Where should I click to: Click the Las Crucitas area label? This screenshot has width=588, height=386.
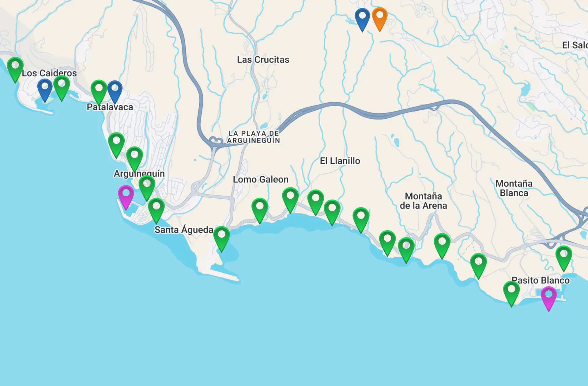[x=263, y=60]
